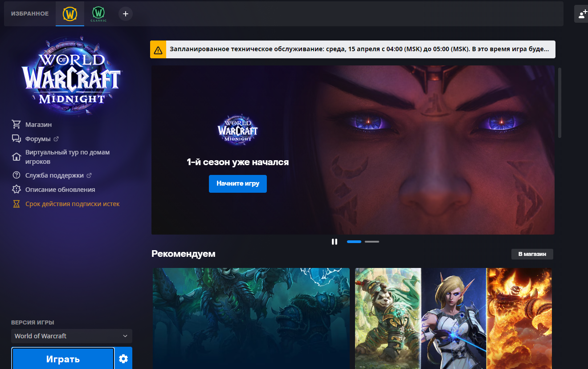Click the house icon for virtual tour
Image resolution: width=588 pixels, height=369 pixels.
point(16,157)
